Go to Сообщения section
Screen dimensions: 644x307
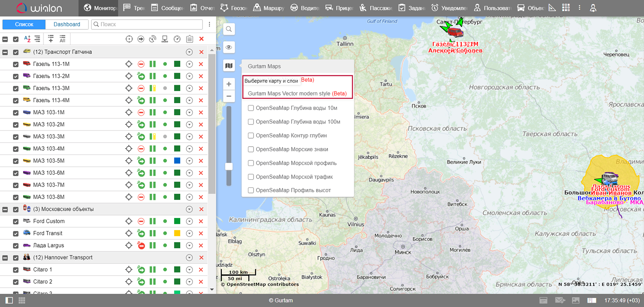[x=167, y=8]
